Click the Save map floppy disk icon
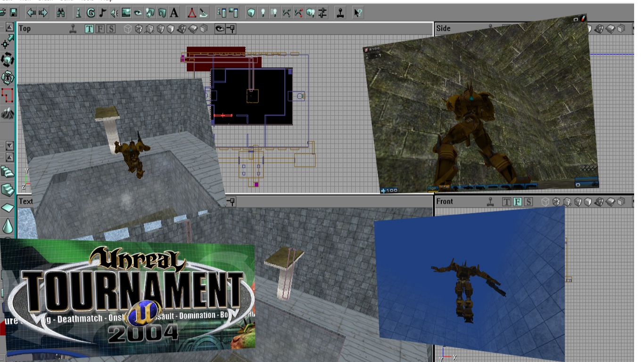644x362 pixels. tap(13, 13)
